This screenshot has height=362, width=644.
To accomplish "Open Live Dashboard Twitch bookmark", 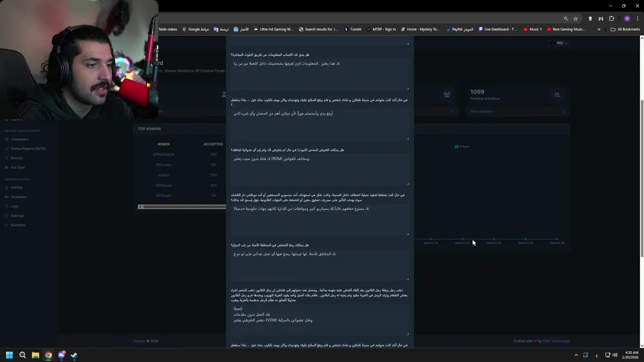I will tap(497, 29).
